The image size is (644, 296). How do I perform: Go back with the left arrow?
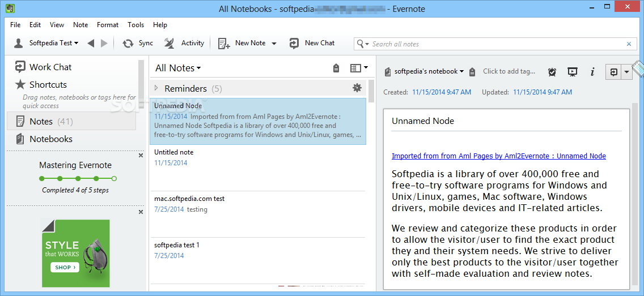coord(91,43)
